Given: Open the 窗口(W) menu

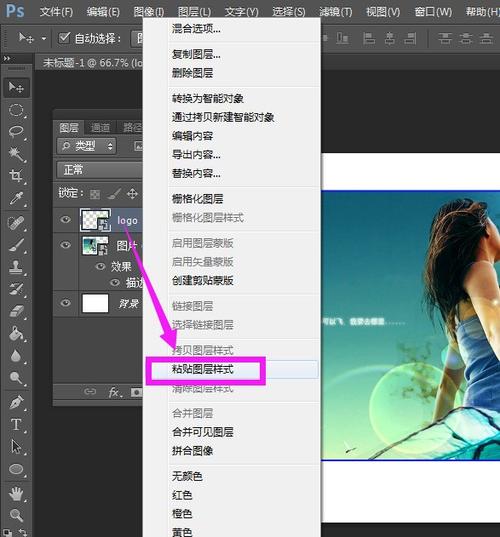Looking at the screenshot, I should click(433, 12).
